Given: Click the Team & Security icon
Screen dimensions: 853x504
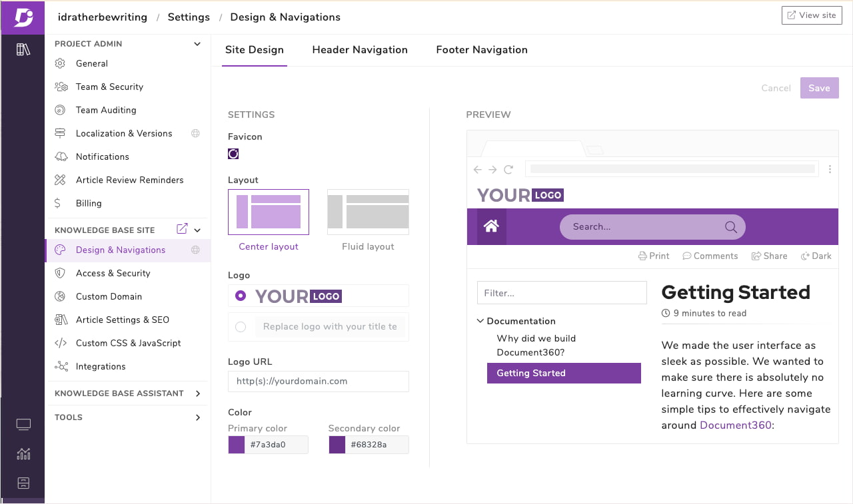Looking at the screenshot, I should (61, 87).
